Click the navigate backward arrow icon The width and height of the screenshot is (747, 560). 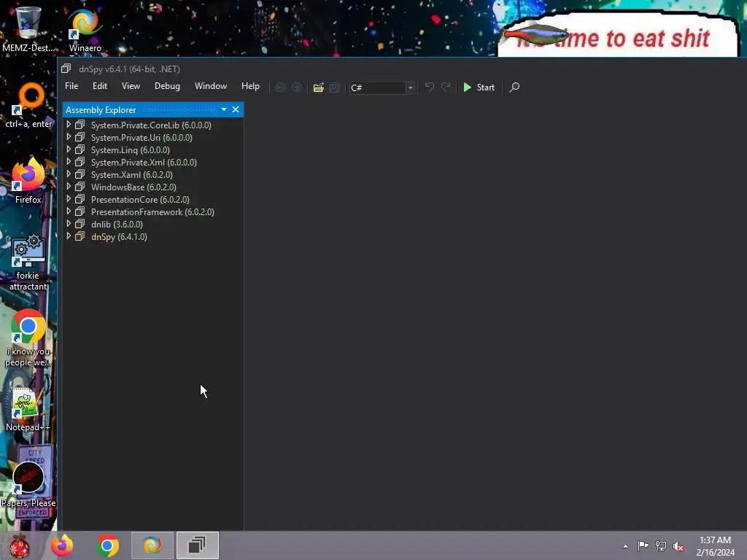pyautogui.click(x=280, y=87)
